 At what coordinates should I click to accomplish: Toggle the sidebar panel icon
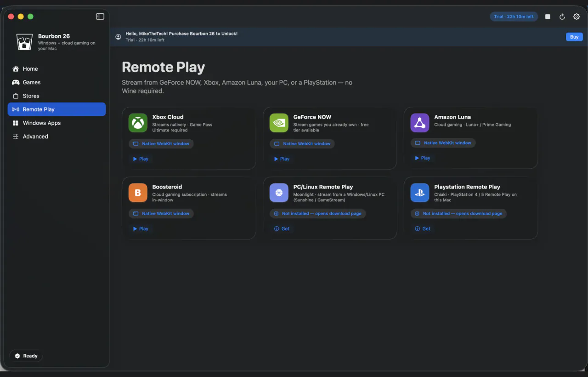pyautogui.click(x=100, y=17)
